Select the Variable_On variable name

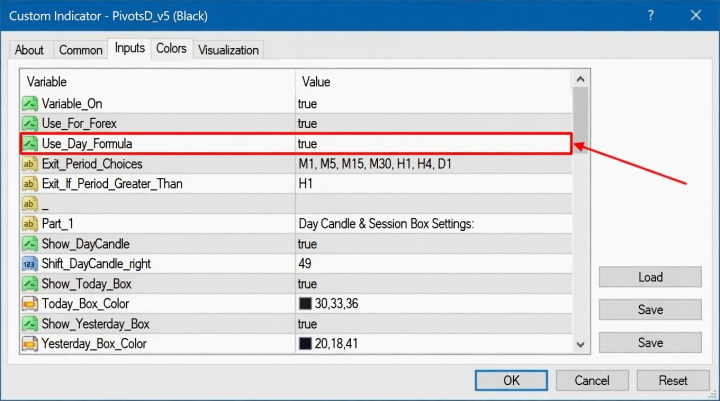[x=72, y=104]
